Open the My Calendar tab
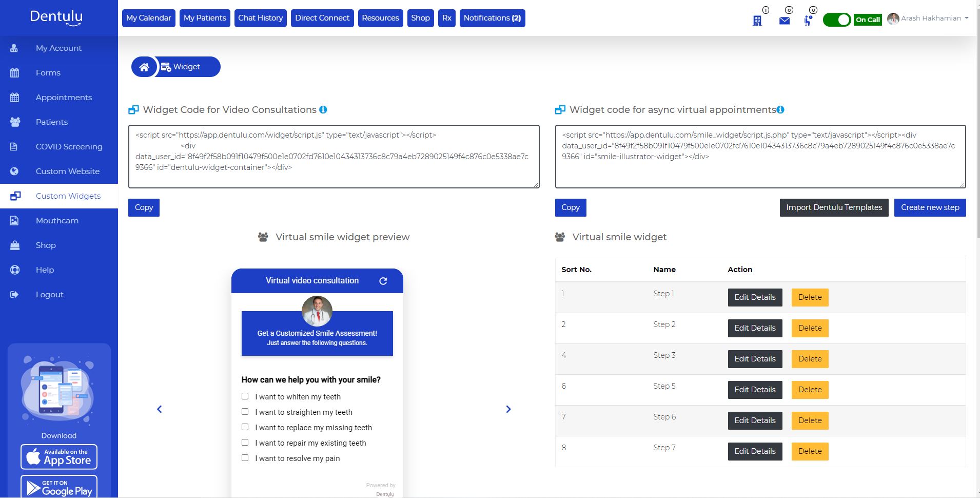The width and height of the screenshot is (980, 498). pos(149,18)
